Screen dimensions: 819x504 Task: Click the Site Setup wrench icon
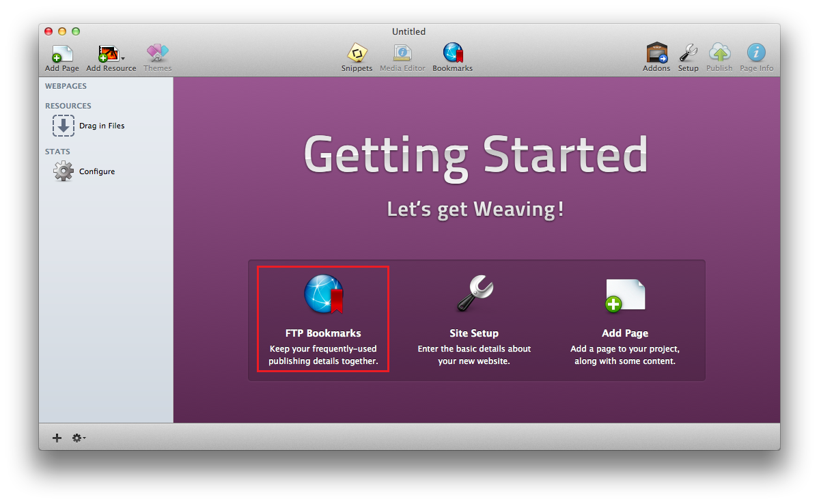(474, 293)
